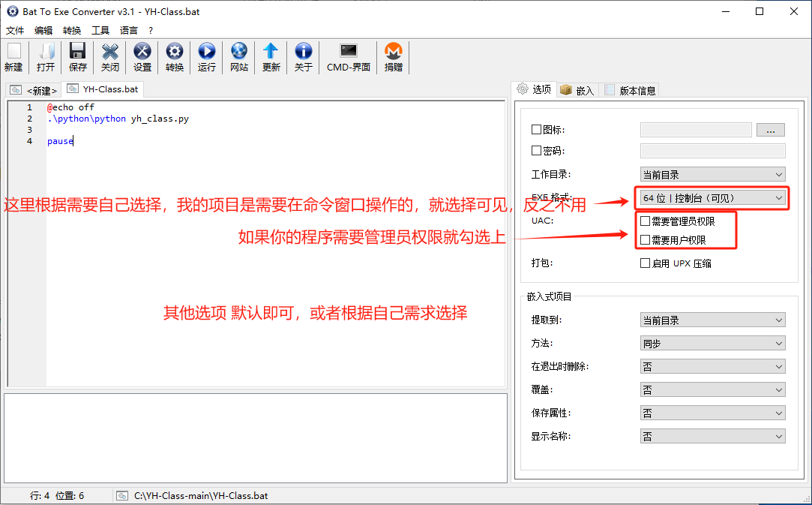812x505 pixels.
Task: Click the 转换 (Convert) gear icon
Action: pyautogui.click(x=175, y=57)
